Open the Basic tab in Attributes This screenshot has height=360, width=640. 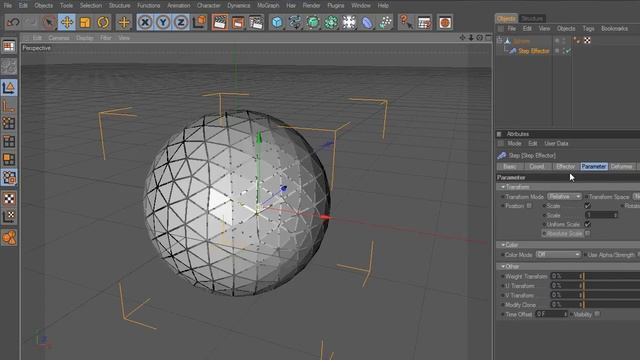point(510,167)
